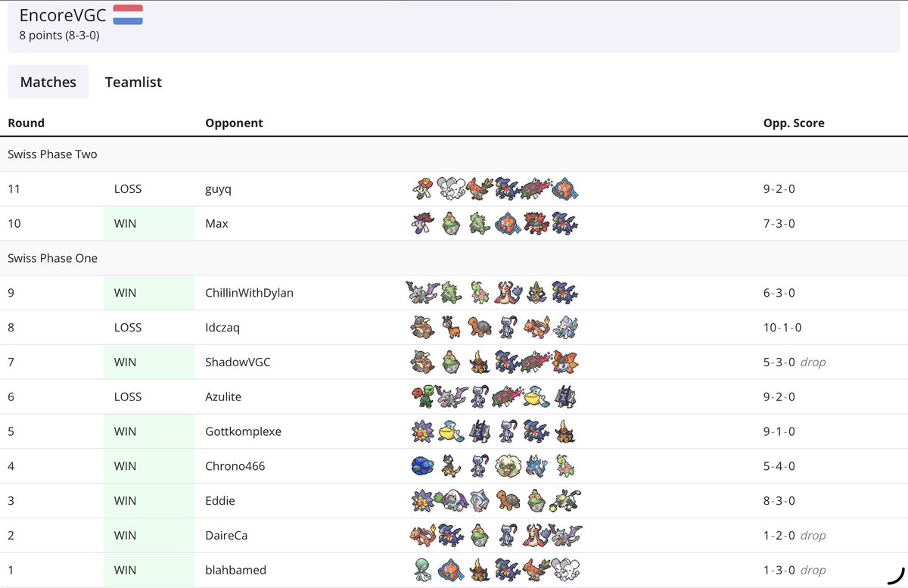Viewport: 908px width, 588px height.
Task: Click Milotic sprite in DaireCa's team
Action: pyautogui.click(x=535, y=536)
